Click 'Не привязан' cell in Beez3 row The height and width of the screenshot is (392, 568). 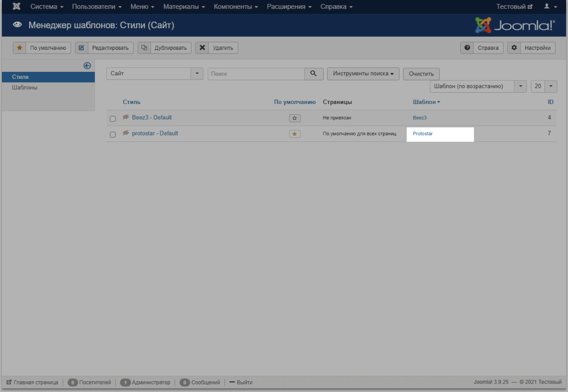pyautogui.click(x=337, y=118)
